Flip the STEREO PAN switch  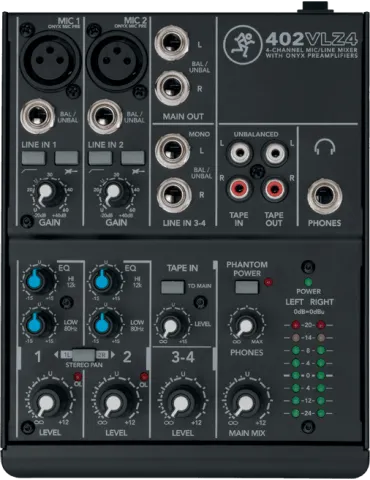[x=84, y=355]
